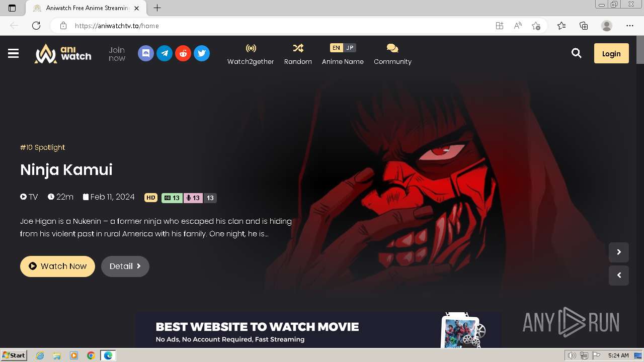
Task: Click the dub count microphone badge
Action: 193,198
